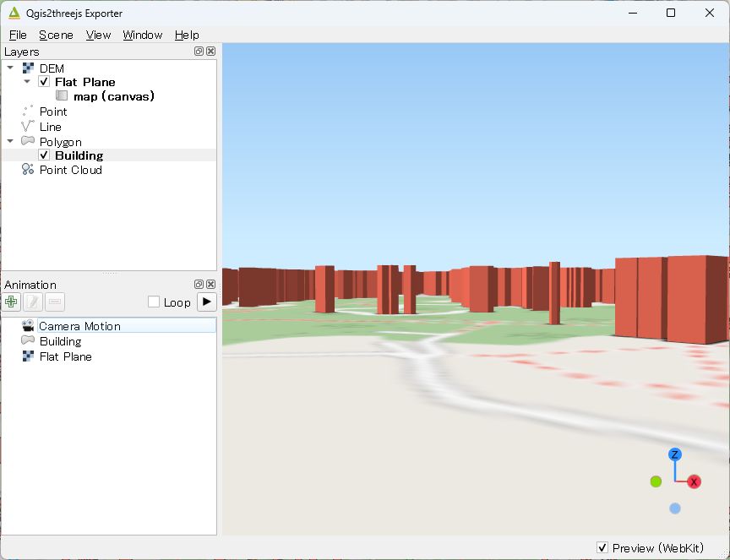
Task: Maximize the Qgis2threejs Exporter window
Action: tap(671, 13)
